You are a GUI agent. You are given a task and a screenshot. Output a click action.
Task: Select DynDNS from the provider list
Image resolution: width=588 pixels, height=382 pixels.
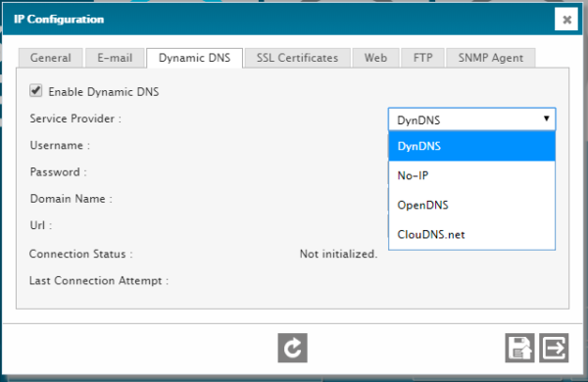[471, 146]
